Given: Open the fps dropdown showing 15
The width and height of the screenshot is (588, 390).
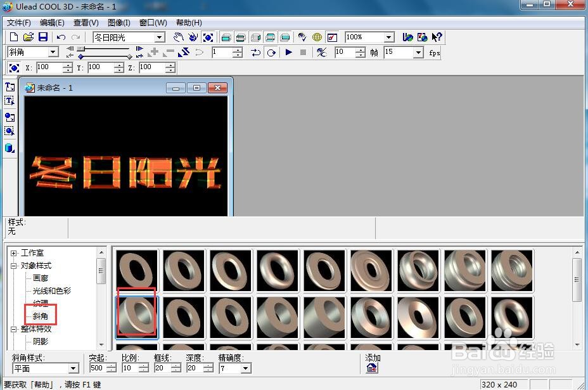Looking at the screenshot, I should click(418, 52).
